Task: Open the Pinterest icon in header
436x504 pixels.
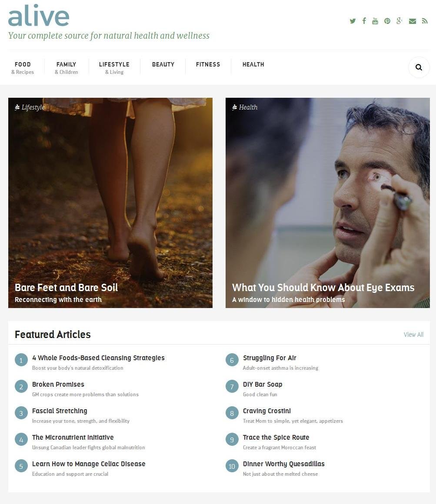Action: pyautogui.click(x=387, y=21)
